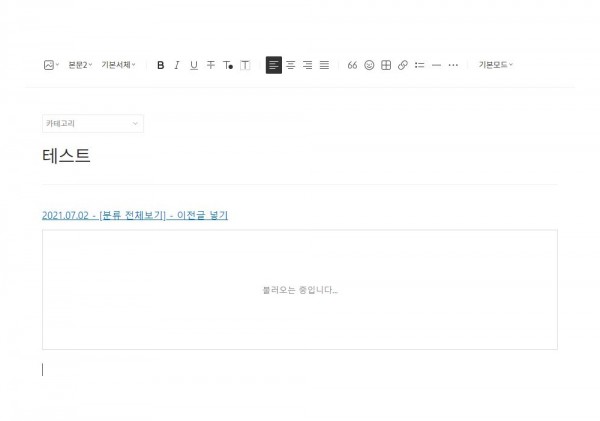Insert a table

[386, 65]
